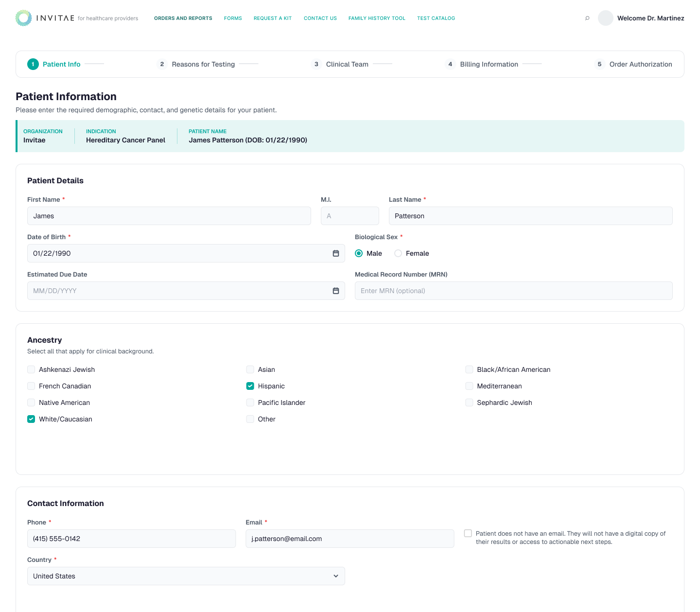Image resolution: width=700 pixels, height=612 pixels.
Task: Click the user avatar circle
Action: (x=606, y=18)
